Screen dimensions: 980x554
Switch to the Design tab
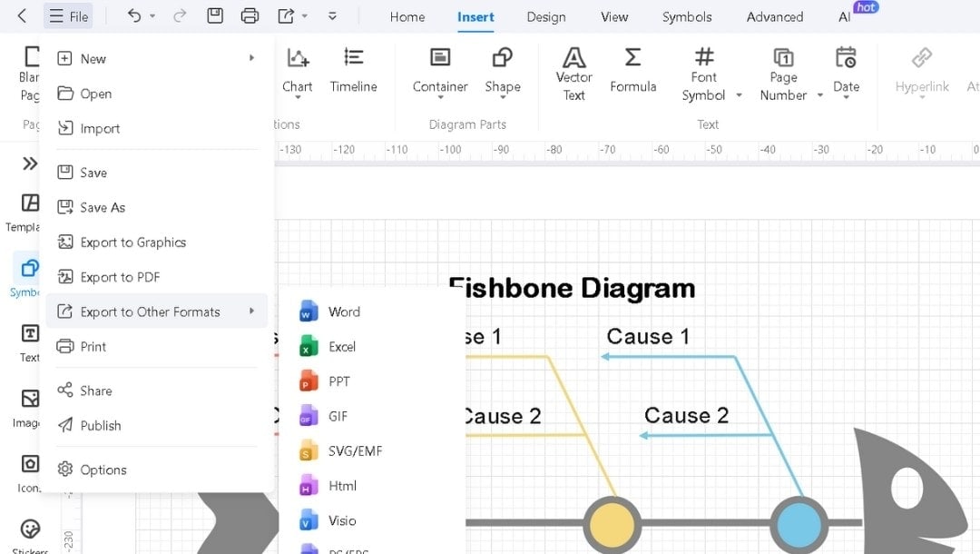pos(545,16)
